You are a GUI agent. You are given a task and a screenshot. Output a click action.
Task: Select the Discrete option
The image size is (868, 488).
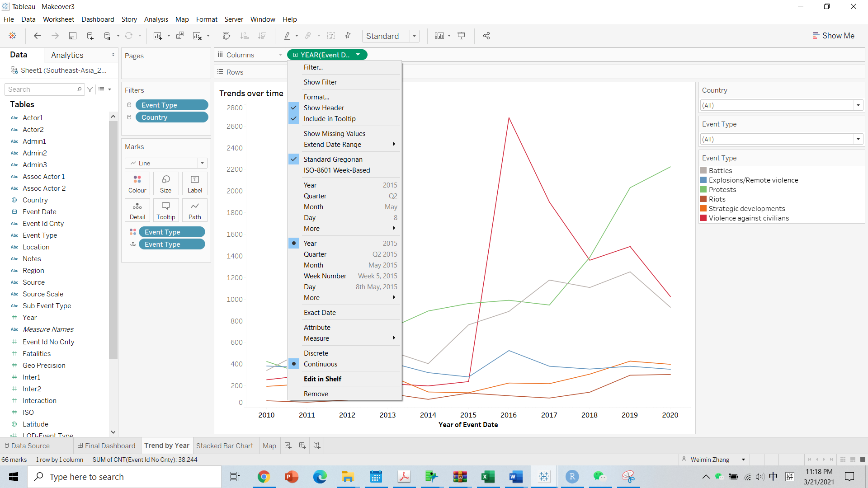[x=316, y=353]
